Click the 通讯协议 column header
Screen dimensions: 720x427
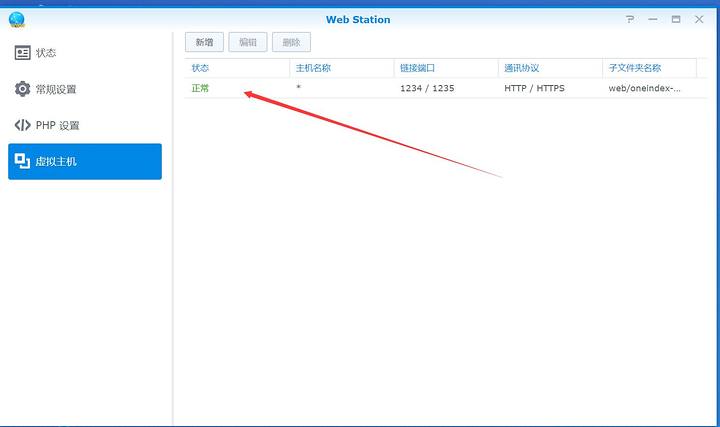550,68
